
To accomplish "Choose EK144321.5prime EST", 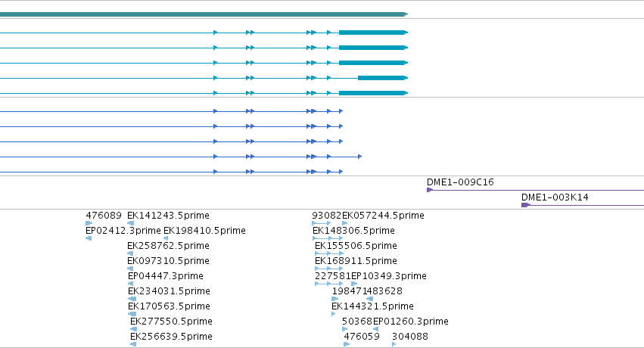I will point(372,306).
